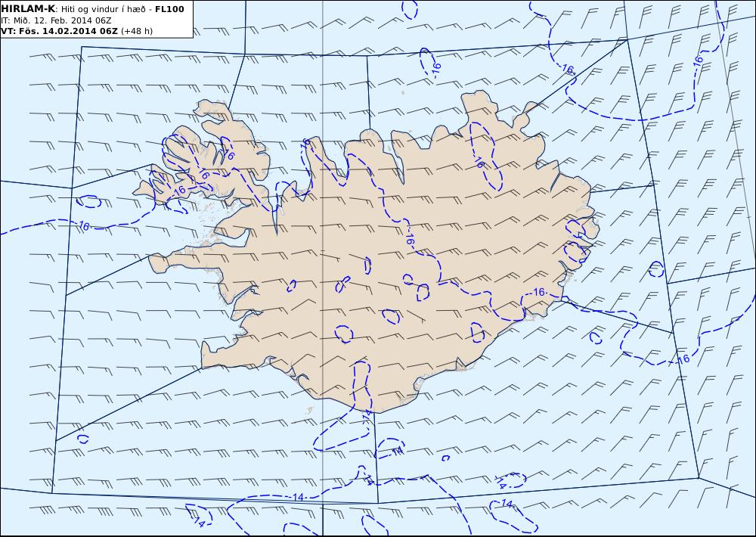Click the 'Hiti og vindur í hæð' title text
The height and width of the screenshot is (537, 756).
pyautogui.click(x=106, y=9)
